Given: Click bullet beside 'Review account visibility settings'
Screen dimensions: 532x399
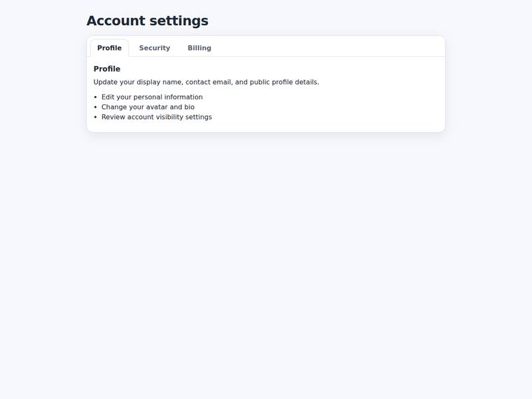Looking at the screenshot, I should pyautogui.click(x=95, y=118).
